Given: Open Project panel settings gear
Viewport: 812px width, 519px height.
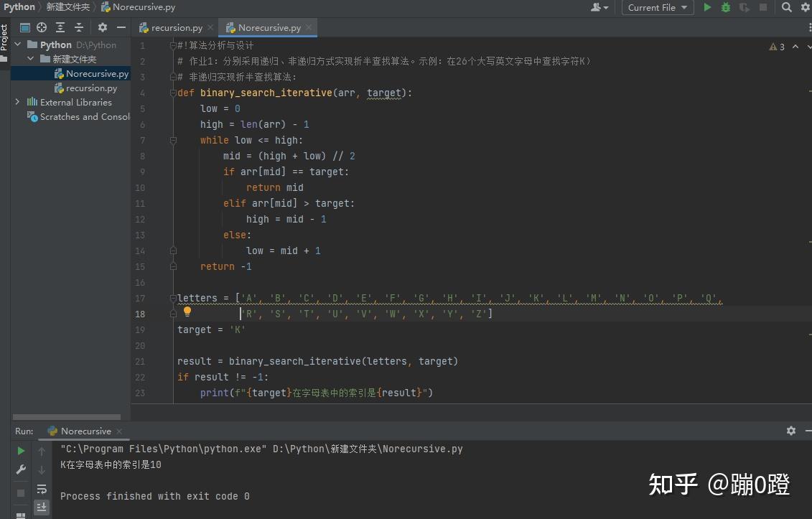Looking at the screenshot, I should pos(102,27).
